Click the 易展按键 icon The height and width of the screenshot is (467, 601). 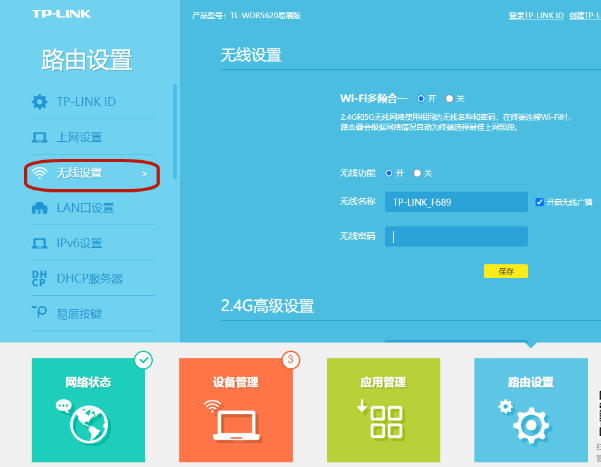click(39, 312)
